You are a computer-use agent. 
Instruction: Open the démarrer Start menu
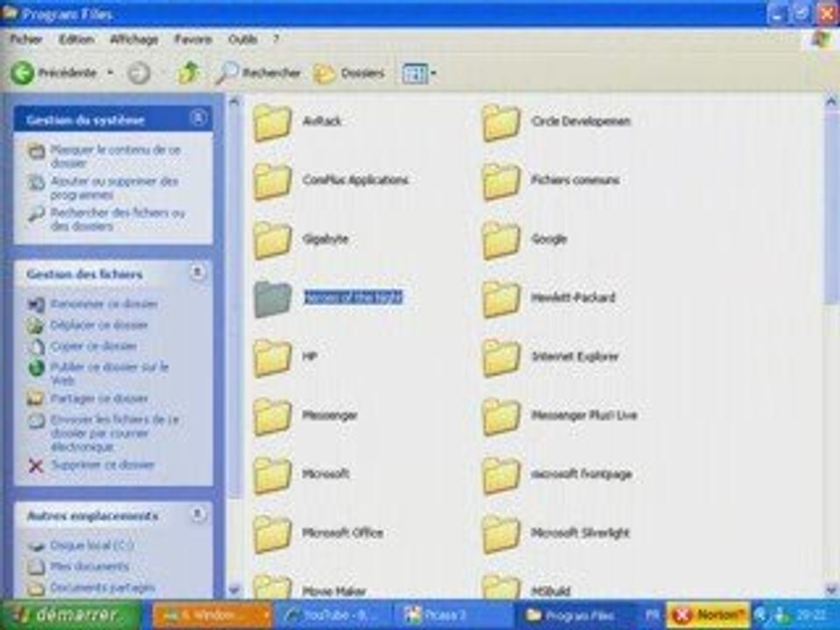coord(71,614)
